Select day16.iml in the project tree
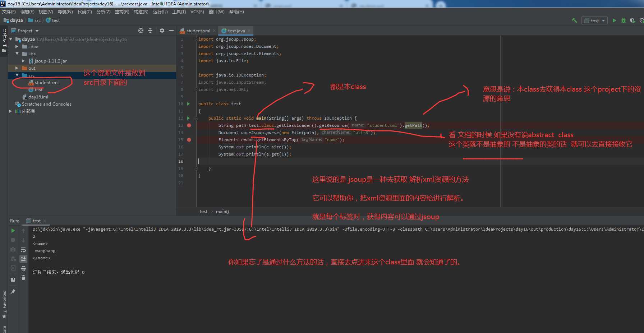This screenshot has height=333, width=644. (38, 97)
